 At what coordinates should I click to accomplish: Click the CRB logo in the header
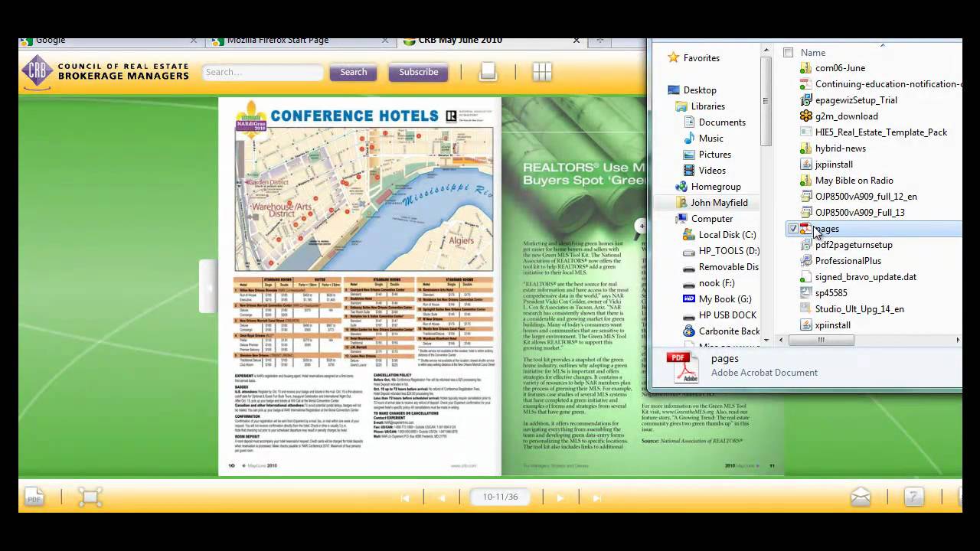36,73
